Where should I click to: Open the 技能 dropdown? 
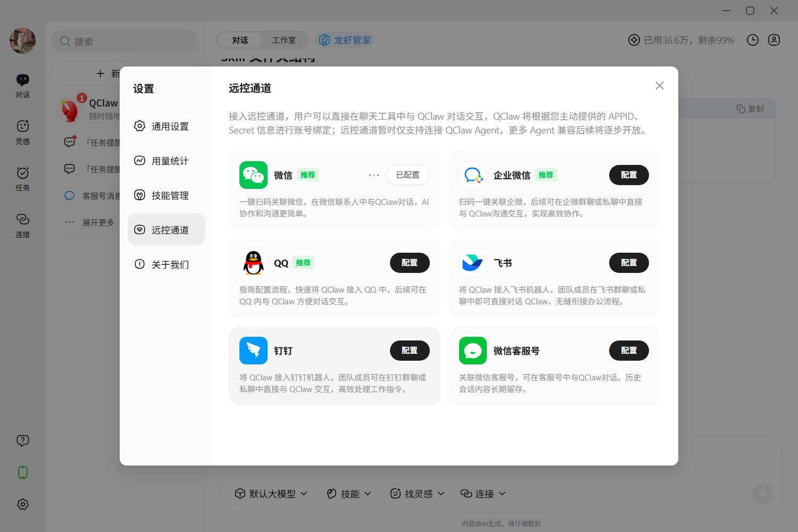349,494
